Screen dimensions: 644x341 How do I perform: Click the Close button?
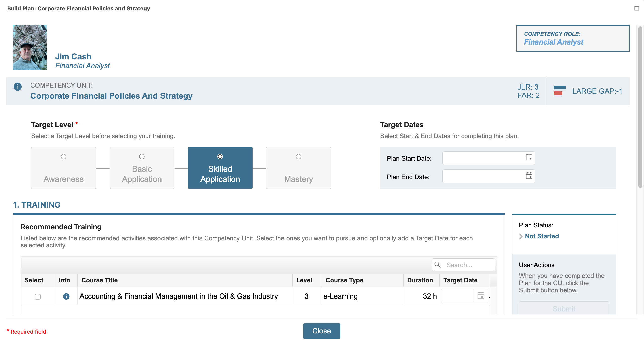click(x=322, y=331)
